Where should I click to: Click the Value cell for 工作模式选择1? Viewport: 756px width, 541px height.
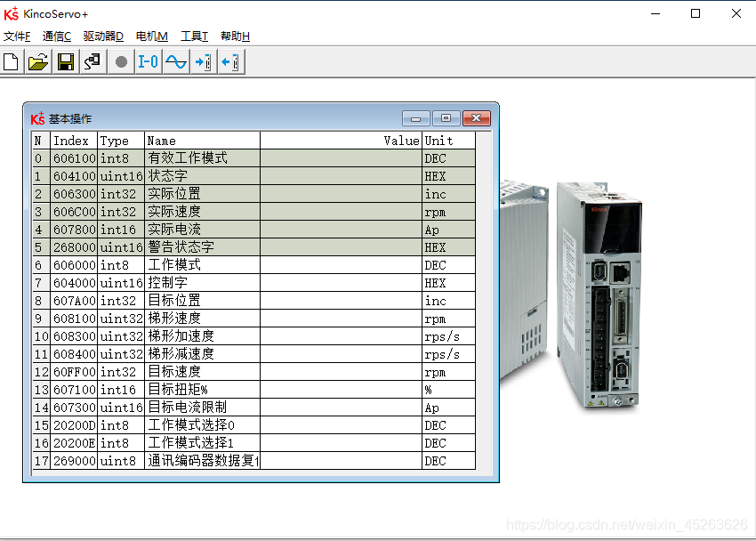(341, 443)
